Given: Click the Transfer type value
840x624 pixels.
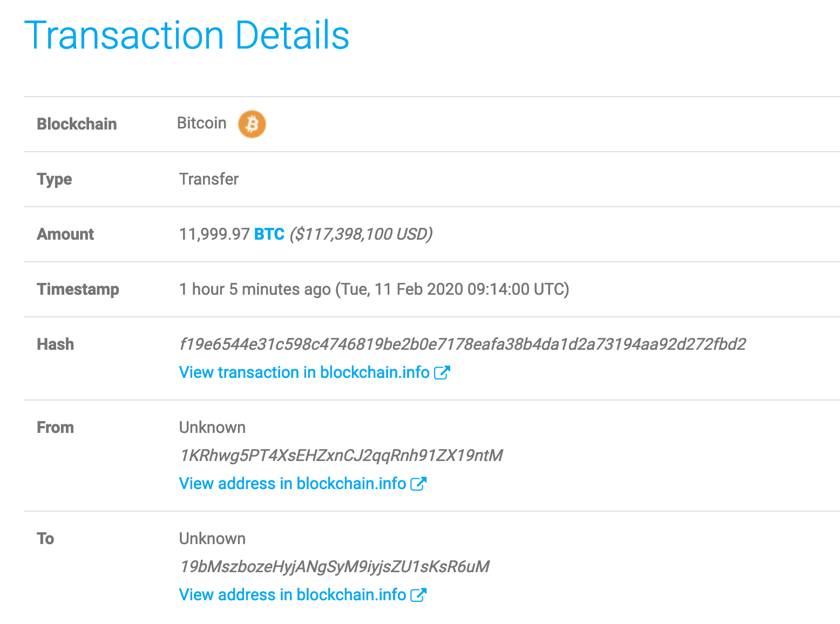Looking at the screenshot, I should coord(209,179).
